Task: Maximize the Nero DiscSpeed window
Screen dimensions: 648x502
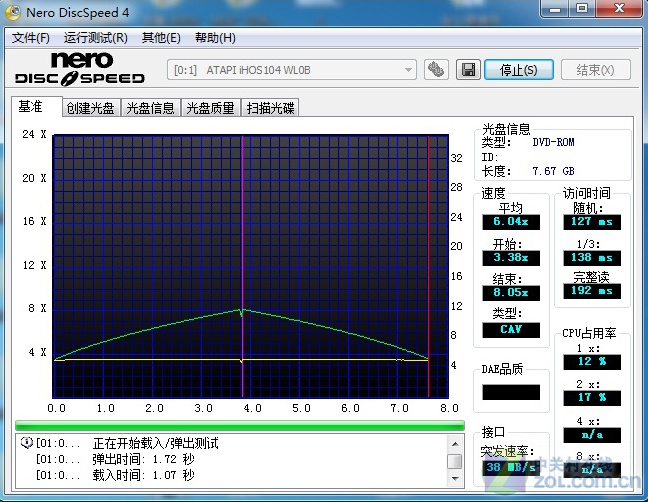Action: click(x=582, y=8)
